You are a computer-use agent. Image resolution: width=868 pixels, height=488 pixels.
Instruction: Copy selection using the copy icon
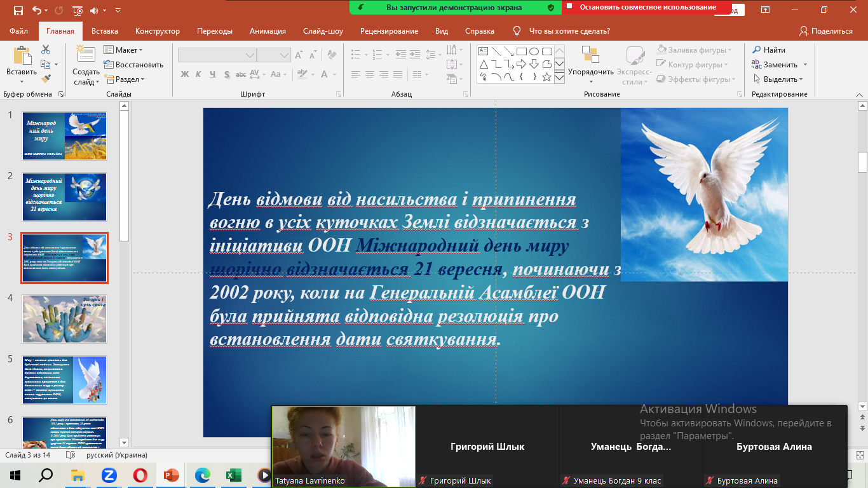(x=46, y=64)
